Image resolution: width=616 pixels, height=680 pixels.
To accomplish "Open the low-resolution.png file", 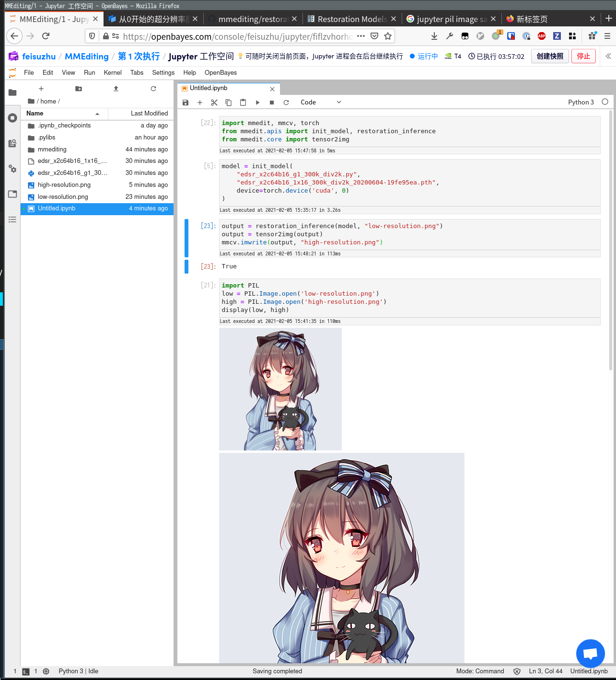I will 63,197.
